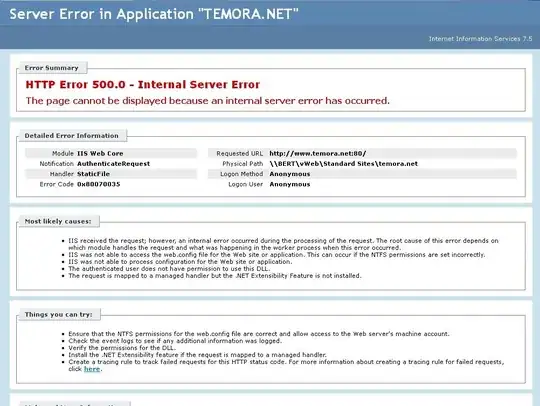540x406 pixels.
Task: Click 'Check the event logs' suggestion
Action: [x=175, y=341]
